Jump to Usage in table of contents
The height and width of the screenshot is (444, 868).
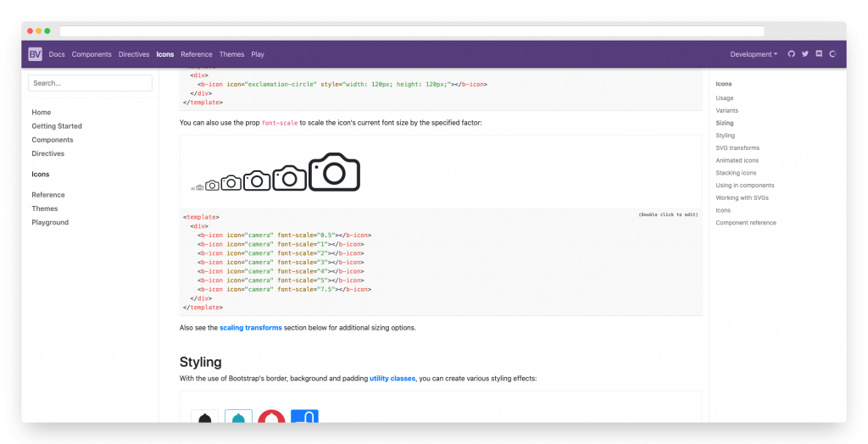click(725, 98)
